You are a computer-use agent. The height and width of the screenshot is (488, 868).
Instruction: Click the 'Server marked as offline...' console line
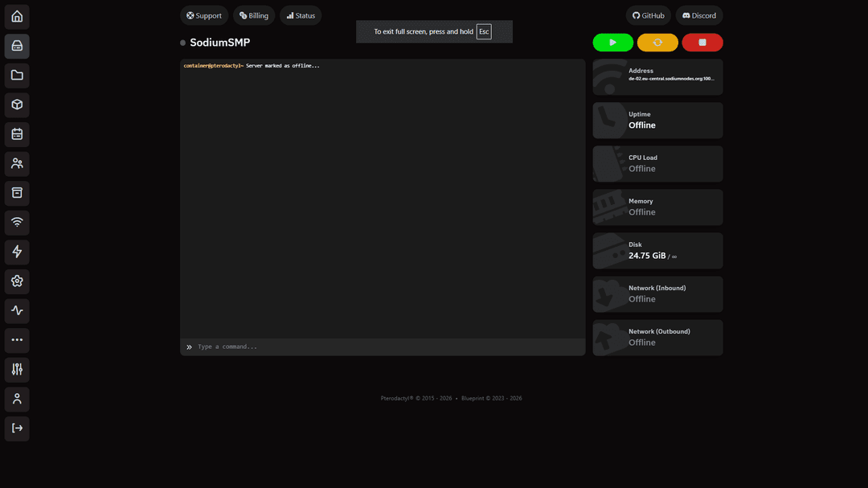(x=282, y=66)
